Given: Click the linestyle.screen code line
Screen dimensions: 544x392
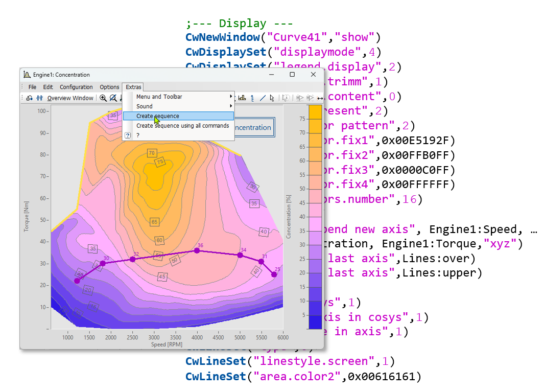Looking at the screenshot, I should (x=290, y=361).
